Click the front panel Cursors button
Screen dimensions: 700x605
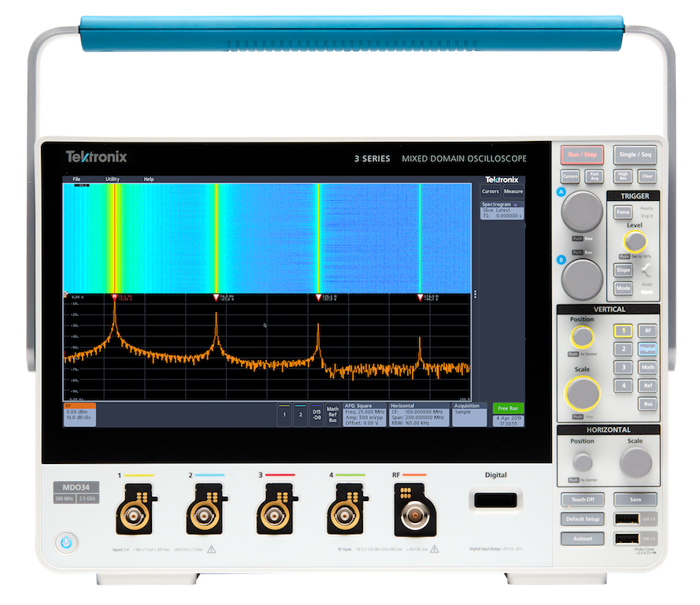click(x=569, y=176)
